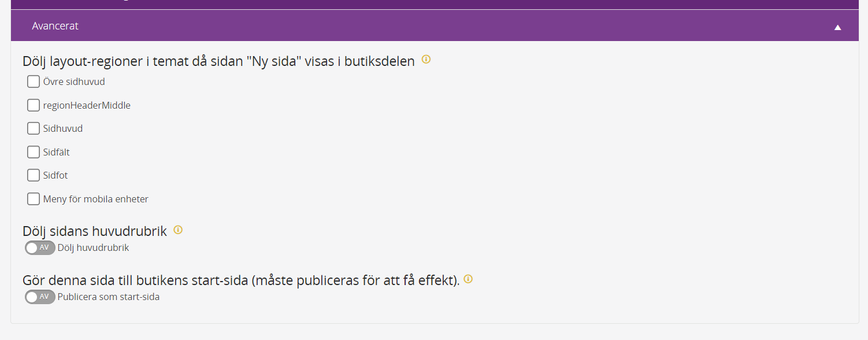Collapse Avancerat section using white triangle
The image size is (868, 340).
(837, 27)
